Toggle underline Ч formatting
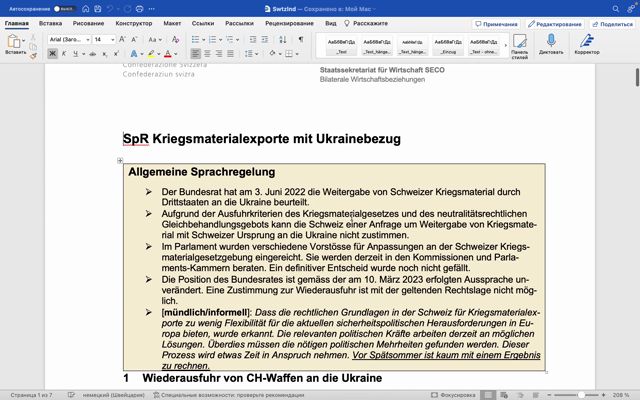This screenshot has height=400, width=640. pyautogui.click(x=75, y=53)
